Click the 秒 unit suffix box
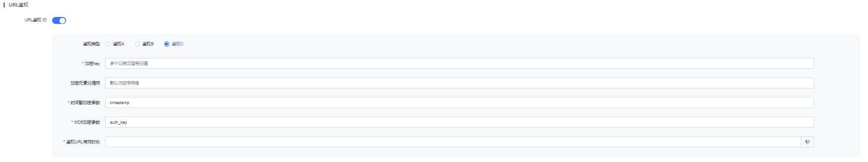 point(807,142)
